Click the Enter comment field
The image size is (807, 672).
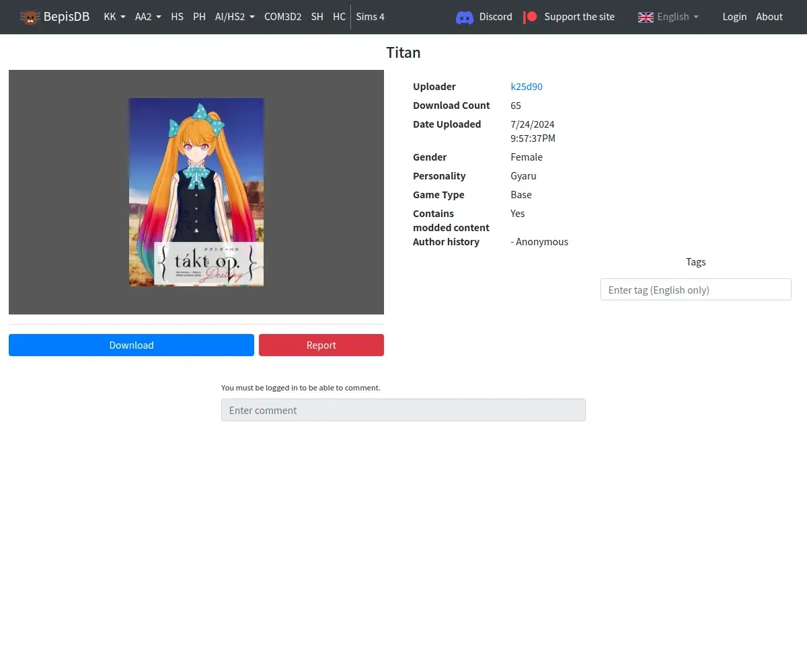coord(403,410)
